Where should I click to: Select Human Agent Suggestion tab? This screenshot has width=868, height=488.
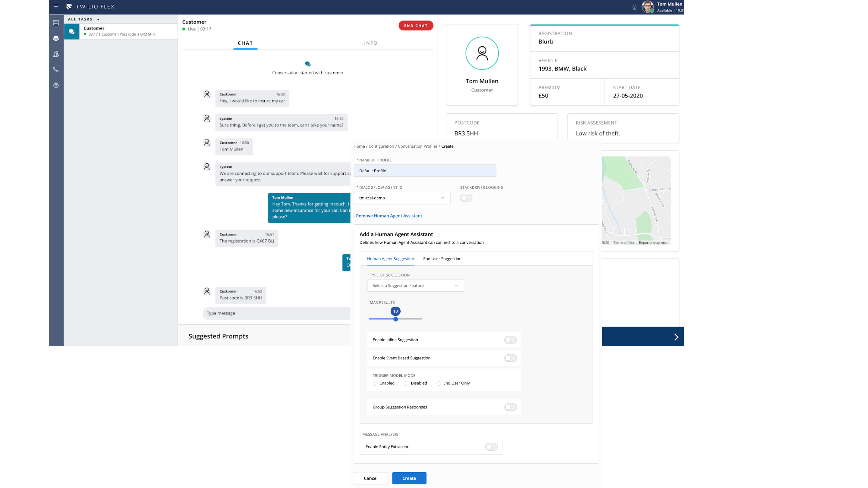point(390,259)
